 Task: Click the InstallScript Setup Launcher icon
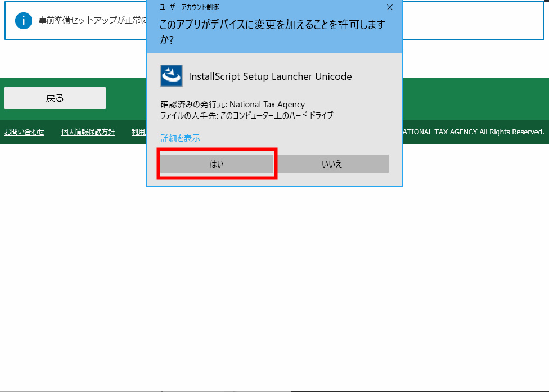(171, 76)
